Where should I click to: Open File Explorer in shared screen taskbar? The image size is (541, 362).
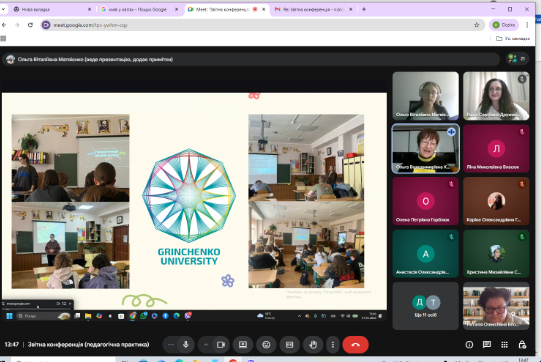tap(88, 316)
